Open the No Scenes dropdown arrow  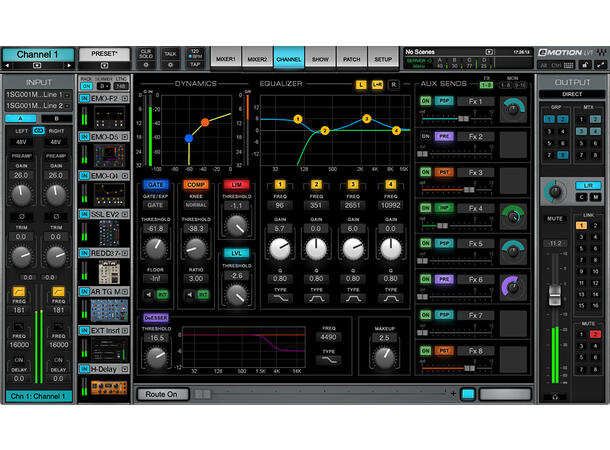pyautogui.click(x=489, y=52)
